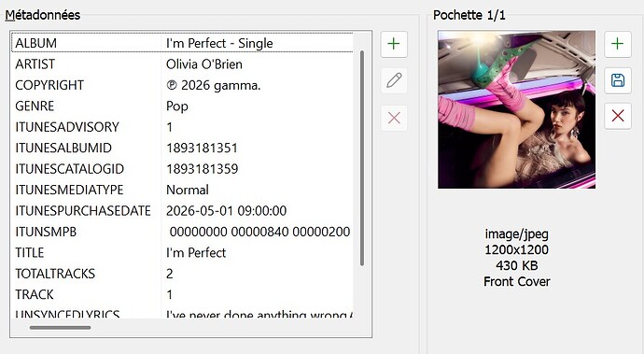Click the value 2026-05-01 09:00:00

click(x=226, y=211)
